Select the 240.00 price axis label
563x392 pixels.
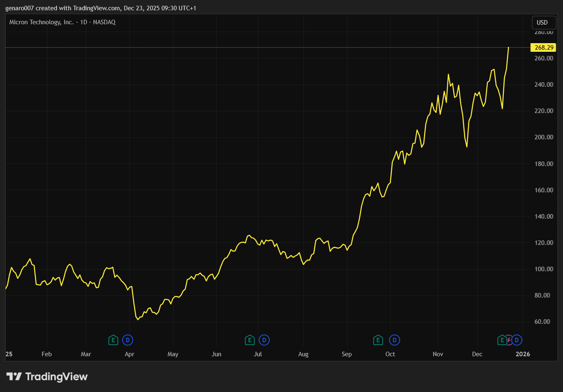(544, 85)
